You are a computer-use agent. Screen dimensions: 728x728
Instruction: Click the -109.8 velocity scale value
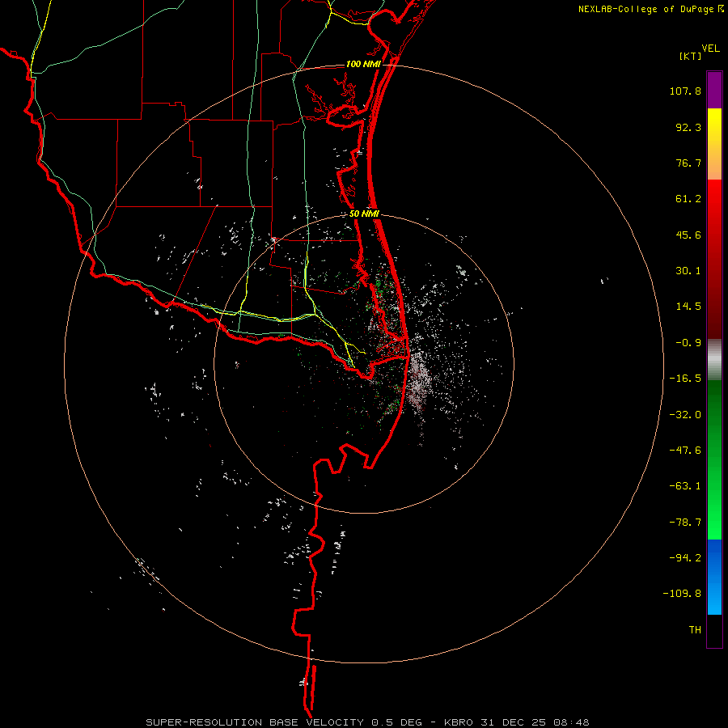point(682,594)
